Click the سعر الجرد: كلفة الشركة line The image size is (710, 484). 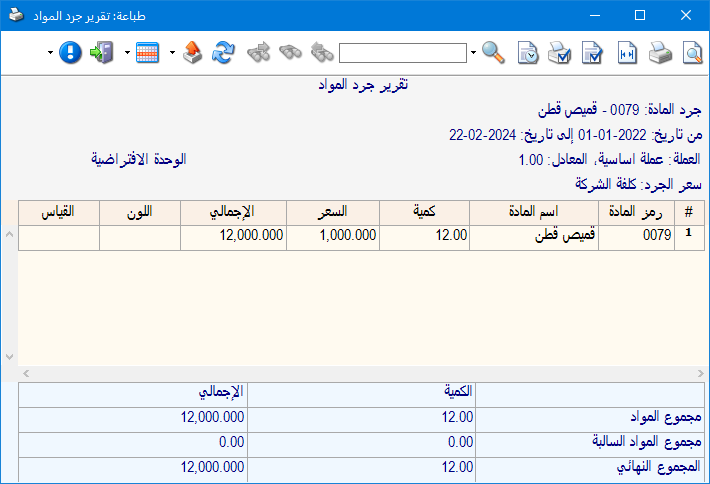[638, 184]
